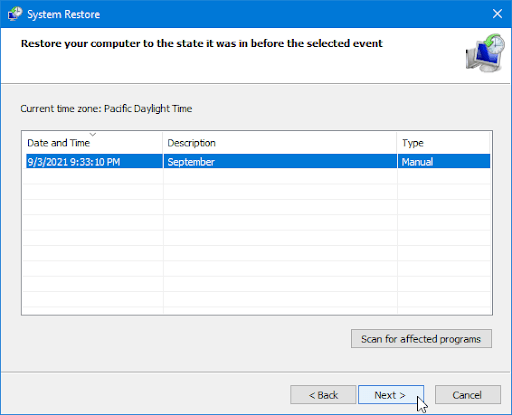Scan for affected programs
This screenshot has width=512, height=415.
click(421, 339)
